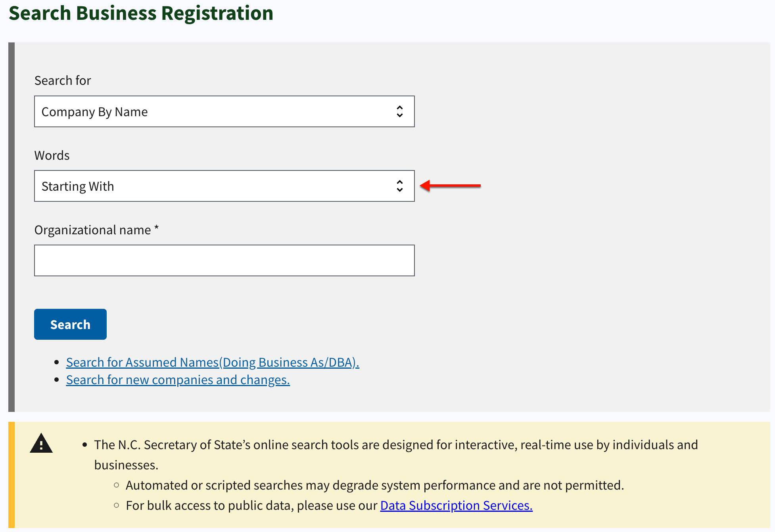775x532 pixels.
Task: Open Search for Assumed Names (DBA) link
Action: tap(213, 362)
